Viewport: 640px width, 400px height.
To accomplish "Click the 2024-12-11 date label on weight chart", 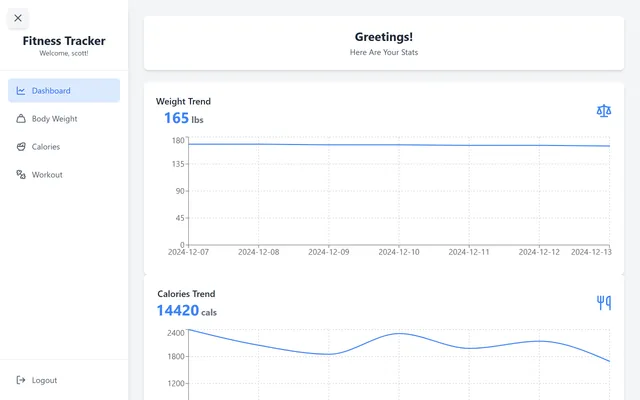I will [x=469, y=252].
